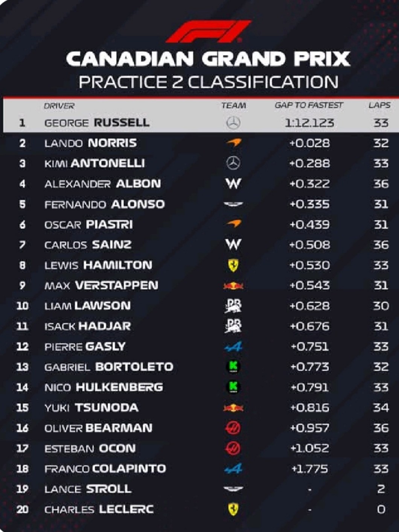Click the Ferrari logo beside Charles Leclerc
This screenshot has height=532, width=399.
pos(233,509)
